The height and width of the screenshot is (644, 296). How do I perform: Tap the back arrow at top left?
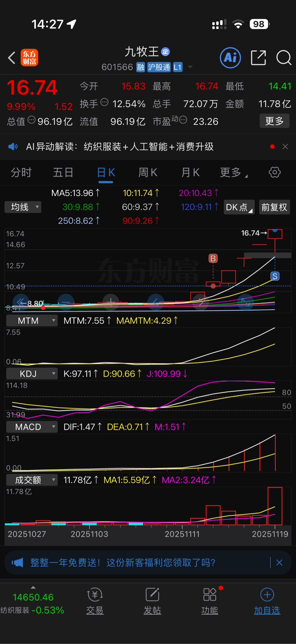click(x=12, y=58)
